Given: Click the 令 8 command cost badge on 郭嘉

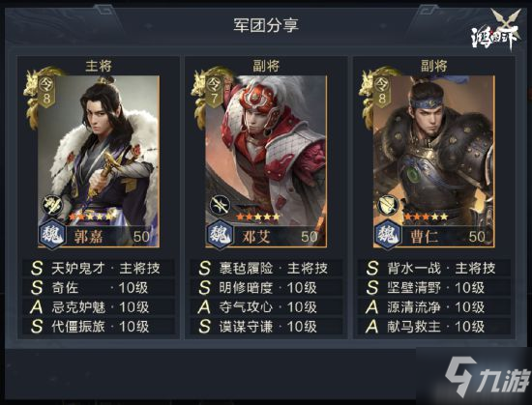Looking at the screenshot, I should pyautogui.click(x=46, y=91).
